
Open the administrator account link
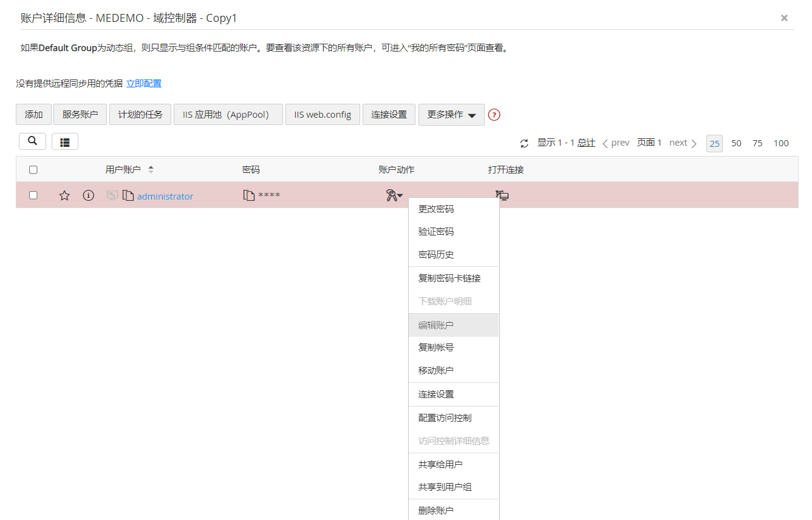coord(165,196)
